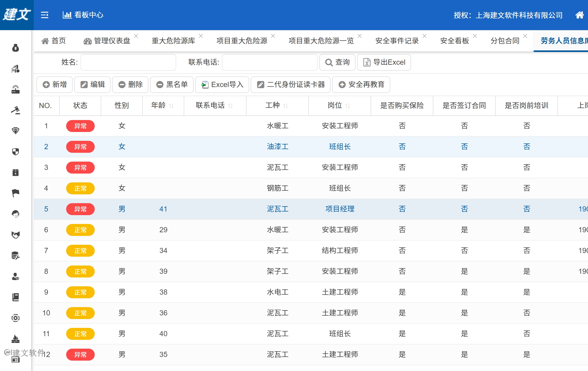Open the book sidebar icon
This screenshot has height=371, width=588.
(16, 297)
